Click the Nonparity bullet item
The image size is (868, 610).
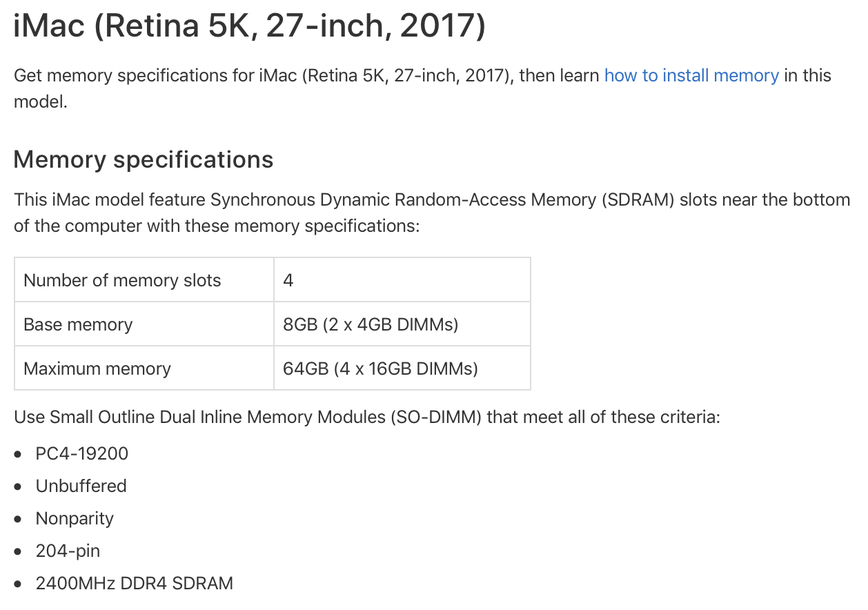pos(75,518)
